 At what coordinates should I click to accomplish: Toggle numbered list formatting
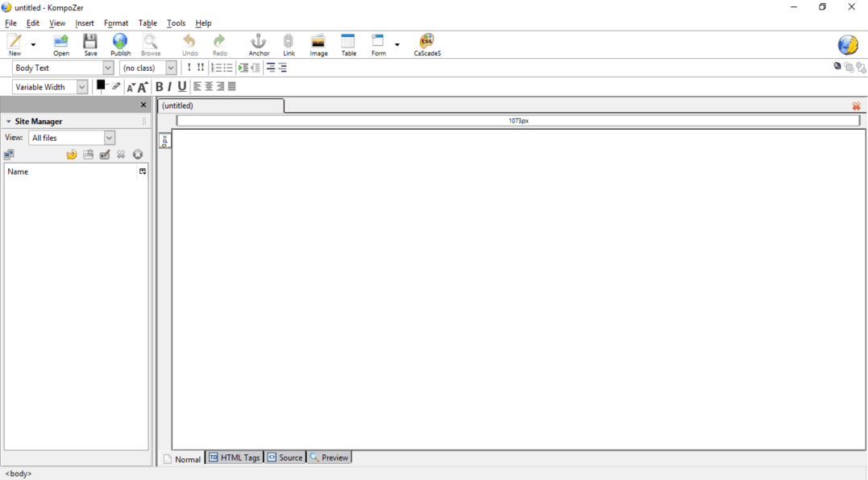[216, 68]
